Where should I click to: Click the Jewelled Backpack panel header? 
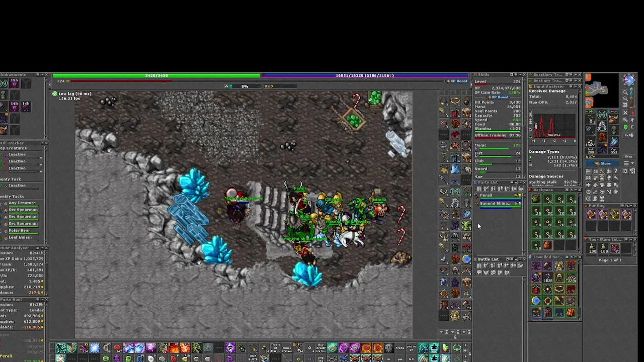(555, 257)
